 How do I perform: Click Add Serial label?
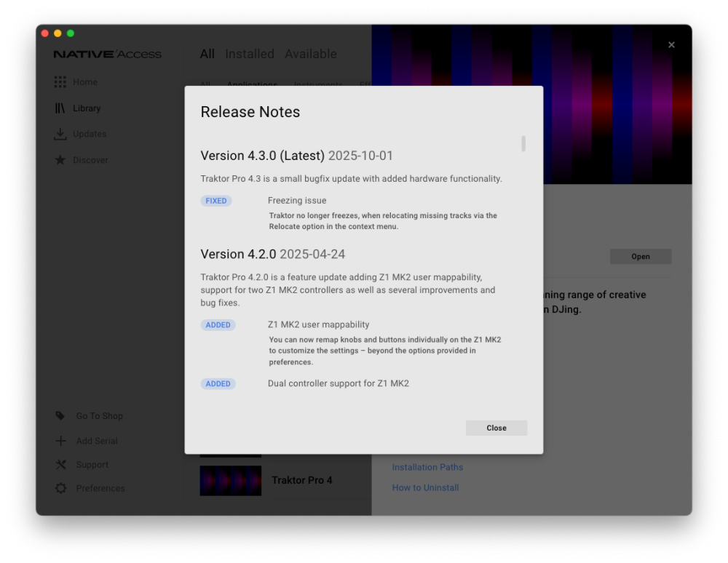click(97, 441)
